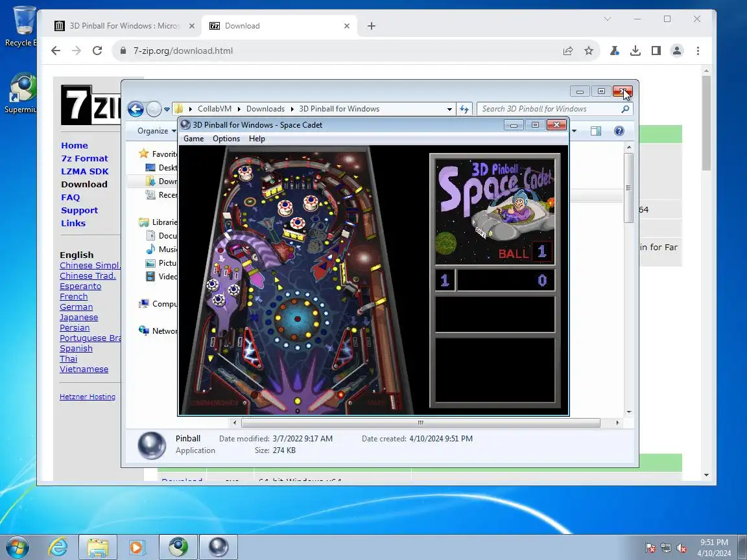Open the Game menu in Pinball
Screen dimensions: 747x560
pyautogui.click(x=193, y=139)
